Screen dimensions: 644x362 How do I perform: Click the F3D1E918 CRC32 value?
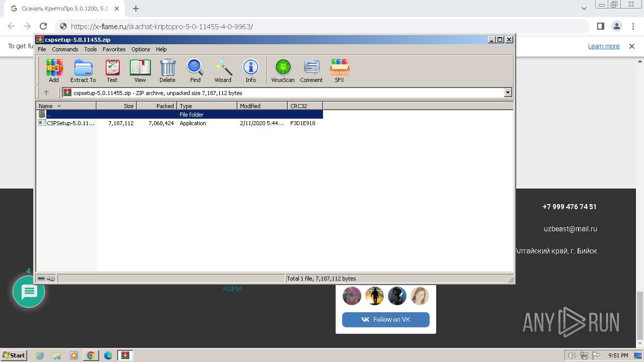(303, 123)
